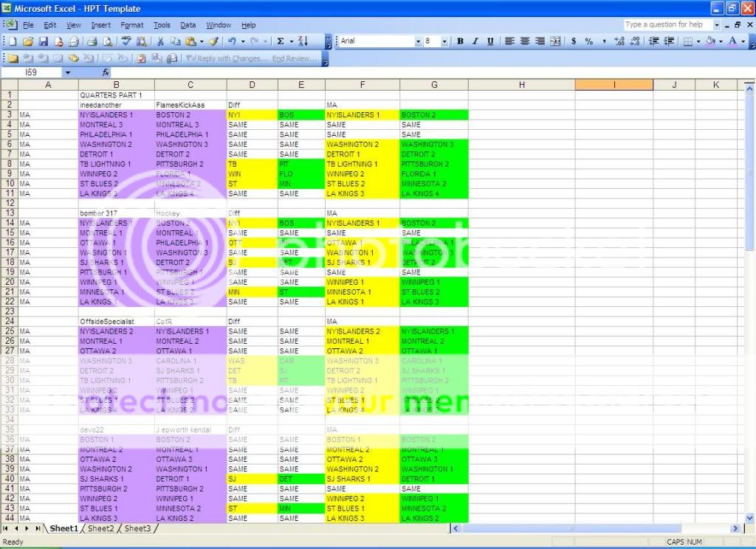Select cell with FlamesKickAss

[190, 105]
